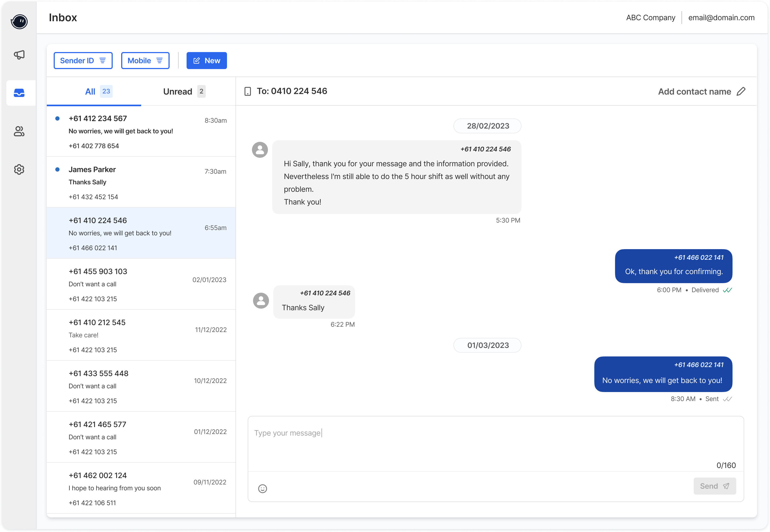
Task: Open James Parker conversation
Action: coord(141,182)
